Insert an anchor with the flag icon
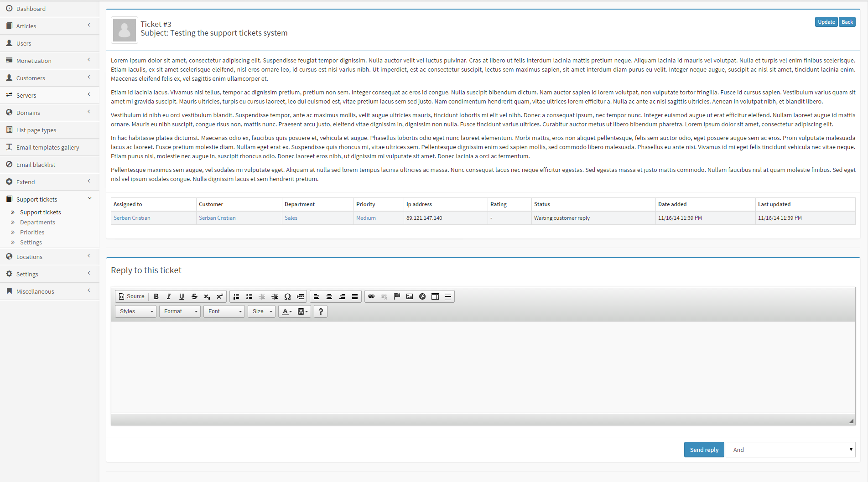 click(x=397, y=296)
